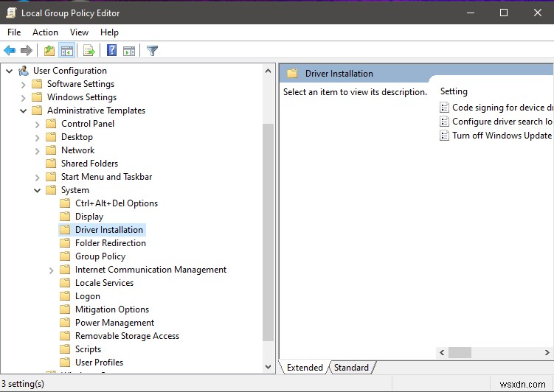Click the Filter funnel toolbar icon
554x392 pixels.
pos(152,51)
